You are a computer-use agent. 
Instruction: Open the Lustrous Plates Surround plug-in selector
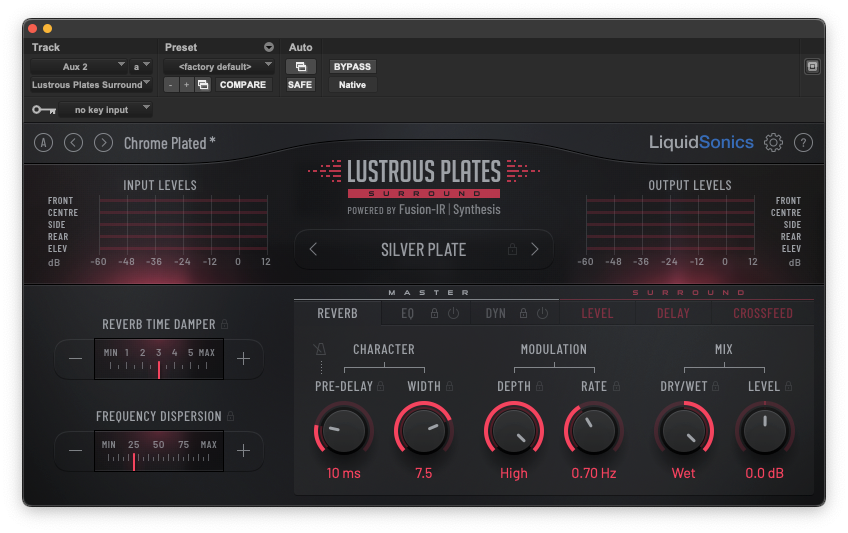point(91,85)
